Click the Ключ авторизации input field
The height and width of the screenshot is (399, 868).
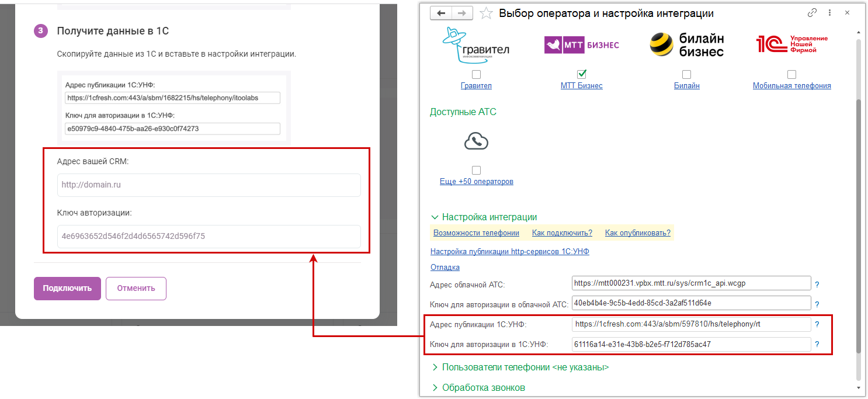pyautogui.click(x=209, y=237)
